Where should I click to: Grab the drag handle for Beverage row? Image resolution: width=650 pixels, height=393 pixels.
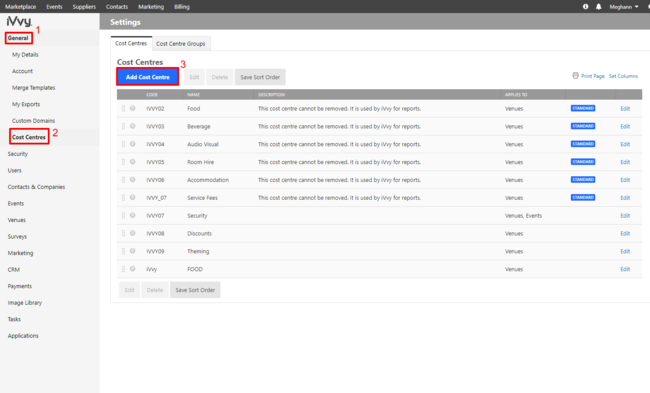(123, 126)
